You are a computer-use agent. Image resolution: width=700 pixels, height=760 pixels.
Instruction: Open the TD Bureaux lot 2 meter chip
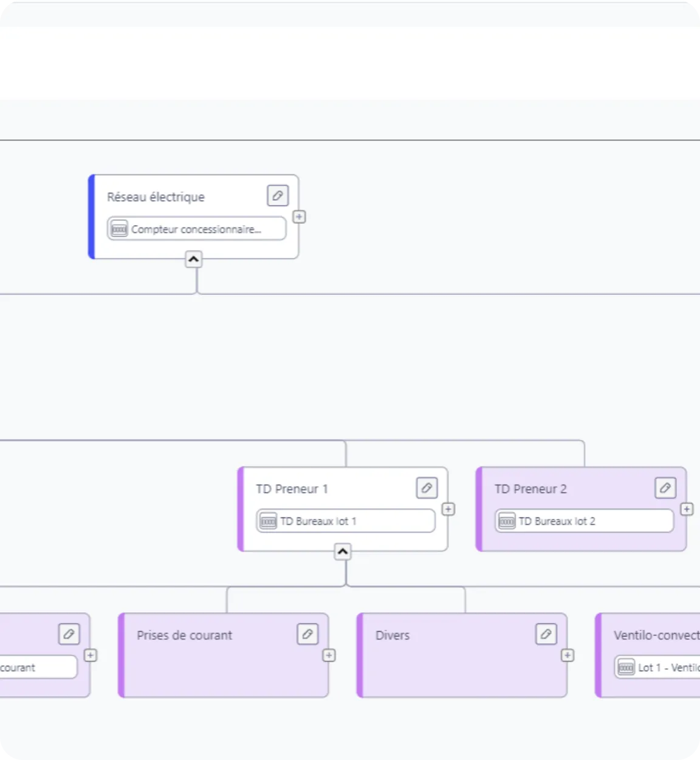584,521
